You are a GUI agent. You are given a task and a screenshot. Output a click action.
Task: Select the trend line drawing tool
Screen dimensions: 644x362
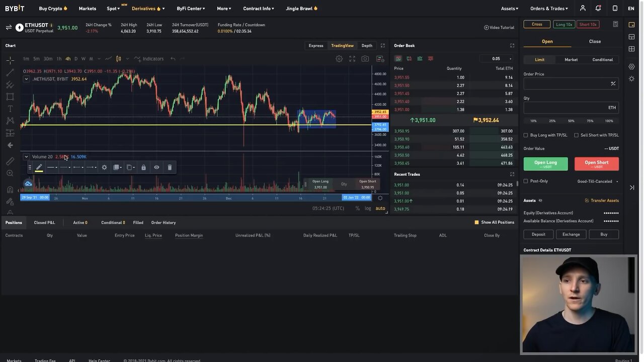coord(10,72)
